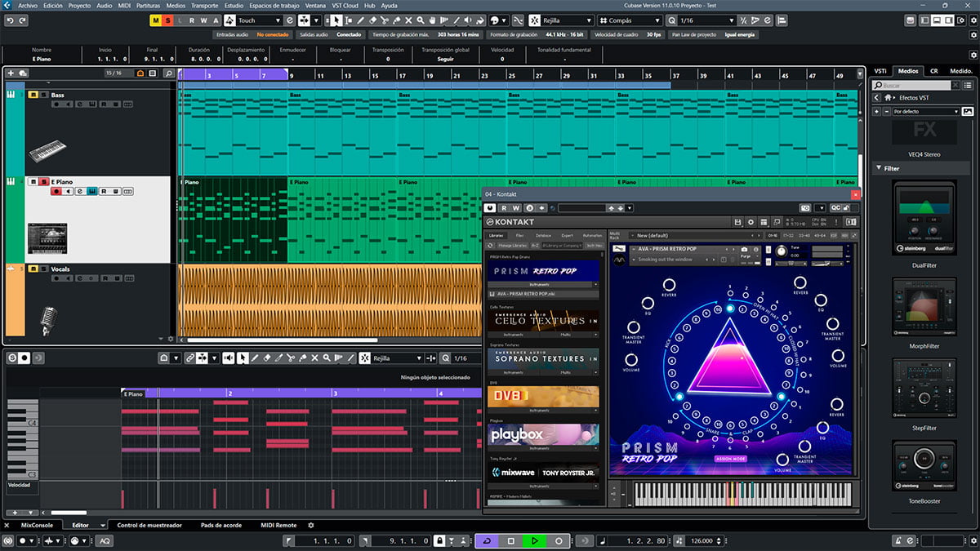Image resolution: width=980 pixels, height=551 pixels.
Task: Click the keyboard picture on Bass track
Action: pos(47,151)
